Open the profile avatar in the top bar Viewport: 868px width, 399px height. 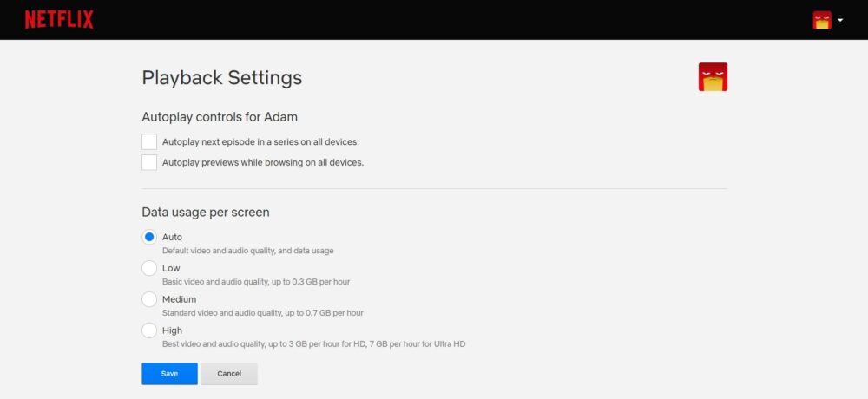pos(822,20)
